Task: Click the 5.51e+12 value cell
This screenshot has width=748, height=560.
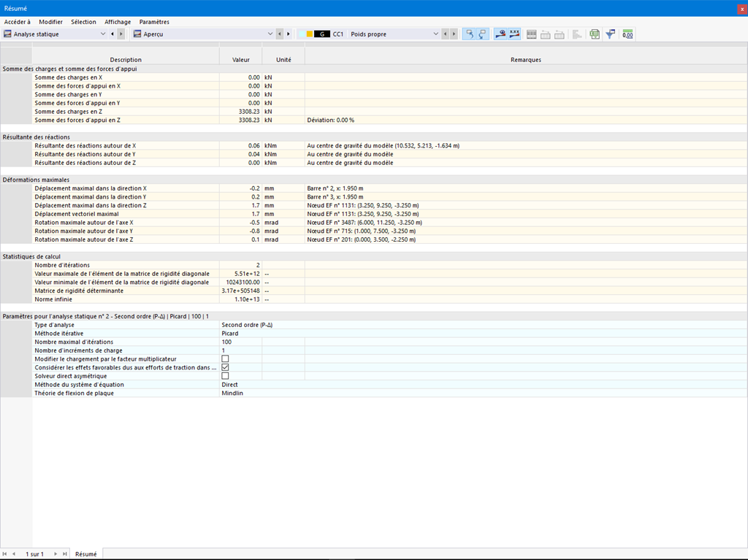Action: [241, 274]
